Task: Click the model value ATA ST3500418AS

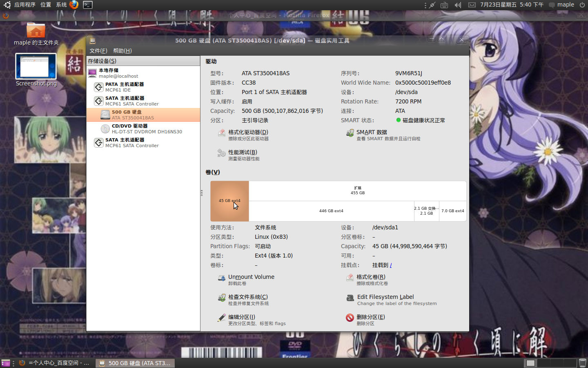Action: 266,74
